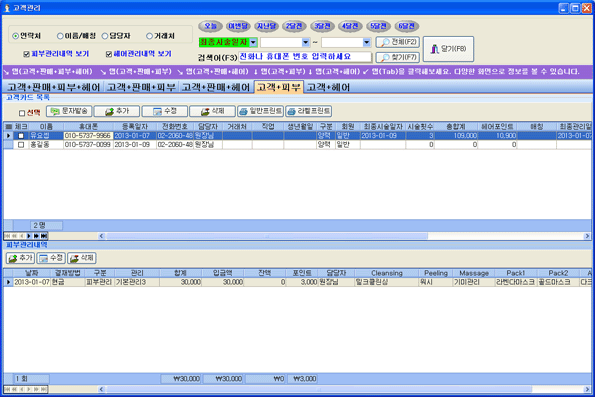Select phone cell 010-5737-0099
Image resolution: width=595 pixels, height=397 pixels.
[88, 145]
